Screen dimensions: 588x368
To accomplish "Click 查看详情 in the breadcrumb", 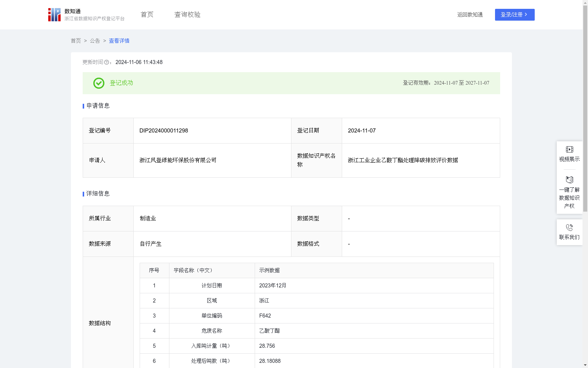I will pyautogui.click(x=119, y=41).
